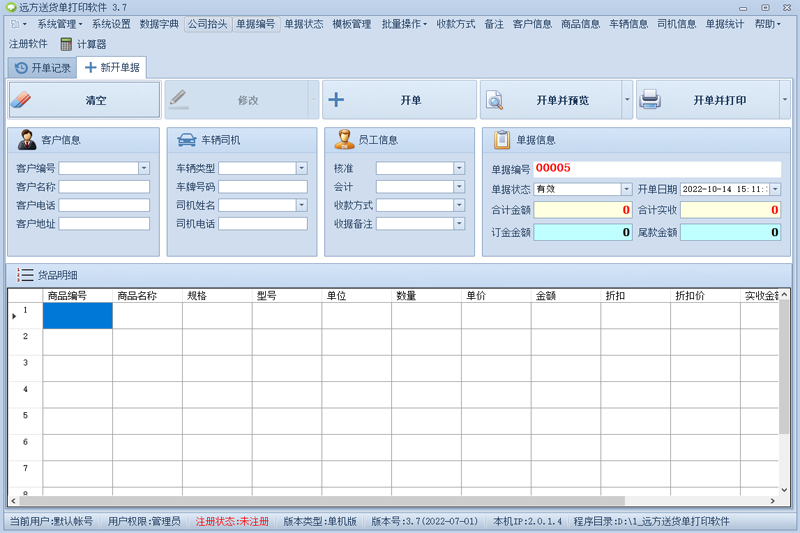Screen dimensions: 800x533
Task: Click the magnifier preview icon on 开单并预览
Action: (494, 100)
